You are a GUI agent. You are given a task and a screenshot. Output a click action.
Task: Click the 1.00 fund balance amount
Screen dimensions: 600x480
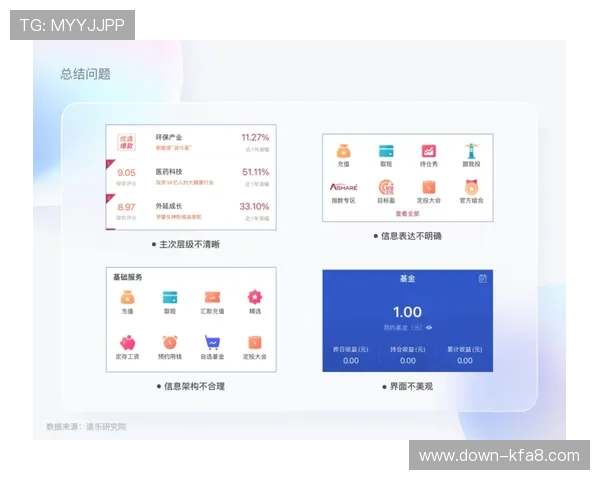coord(408,312)
